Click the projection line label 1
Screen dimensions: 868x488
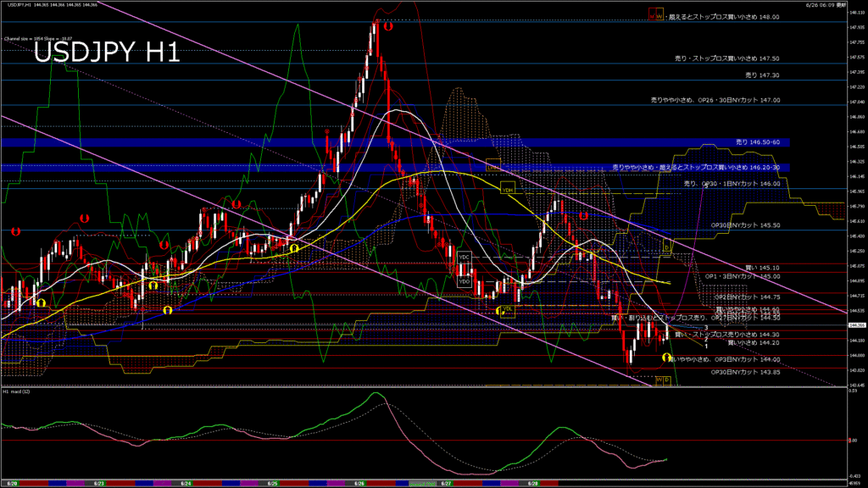706,346
